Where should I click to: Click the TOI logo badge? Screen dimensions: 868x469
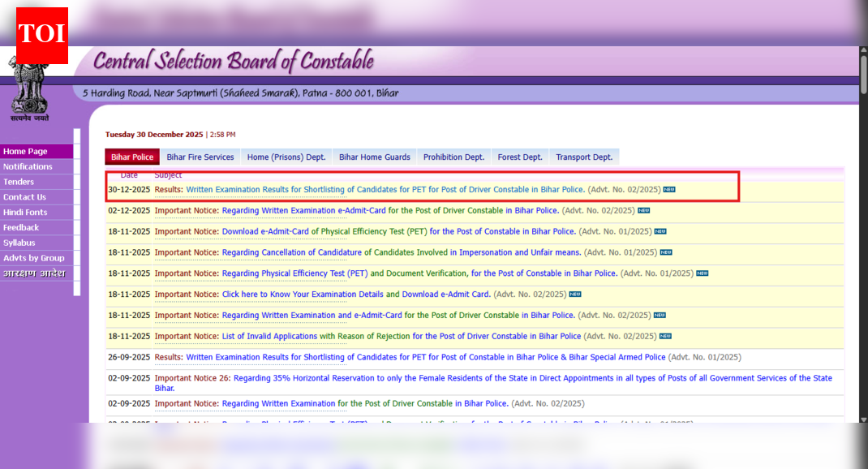(41, 35)
